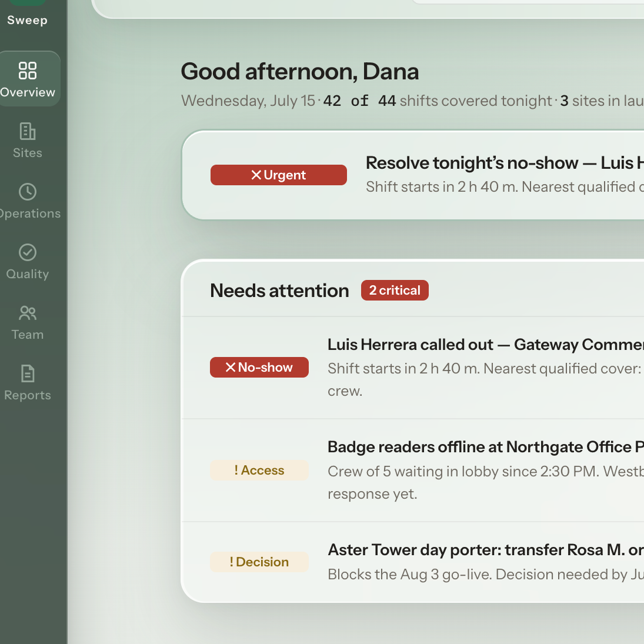Open the Sites building icon
Image resolution: width=644 pixels, height=644 pixels.
pos(28,131)
